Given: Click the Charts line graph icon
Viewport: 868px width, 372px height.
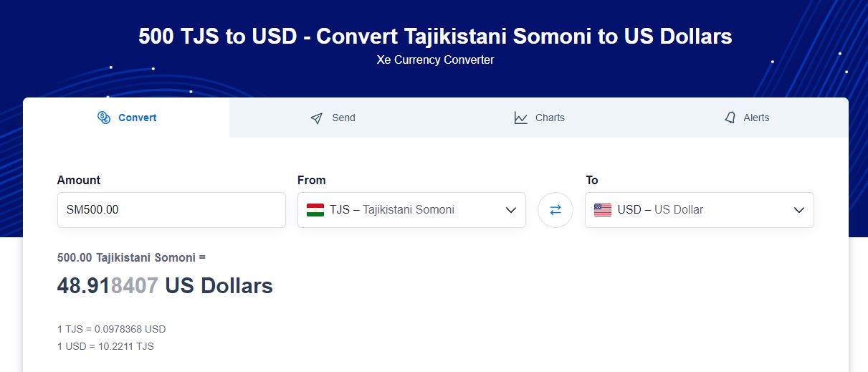Looking at the screenshot, I should (521, 118).
